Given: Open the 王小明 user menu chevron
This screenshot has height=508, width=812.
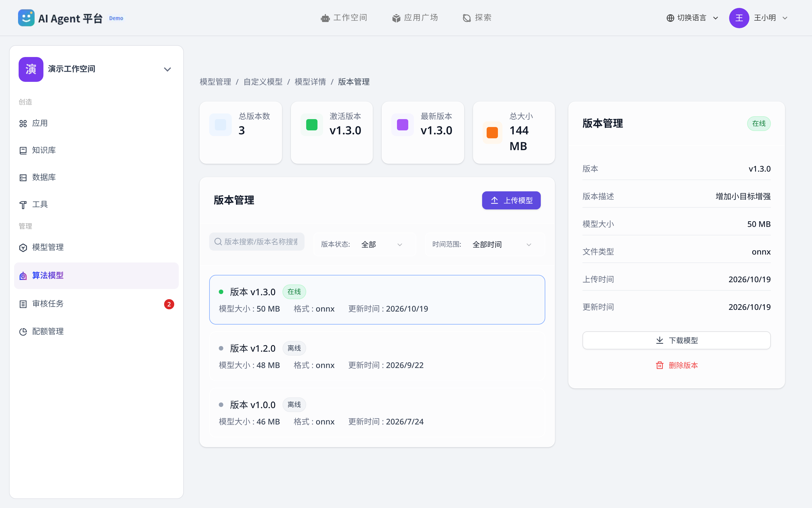Looking at the screenshot, I should click(x=785, y=18).
